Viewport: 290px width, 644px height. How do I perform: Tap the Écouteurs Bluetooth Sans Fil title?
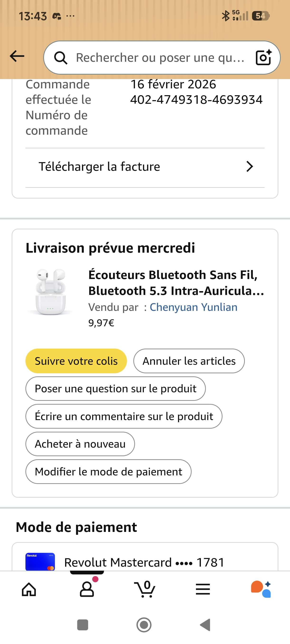point(176,283)
